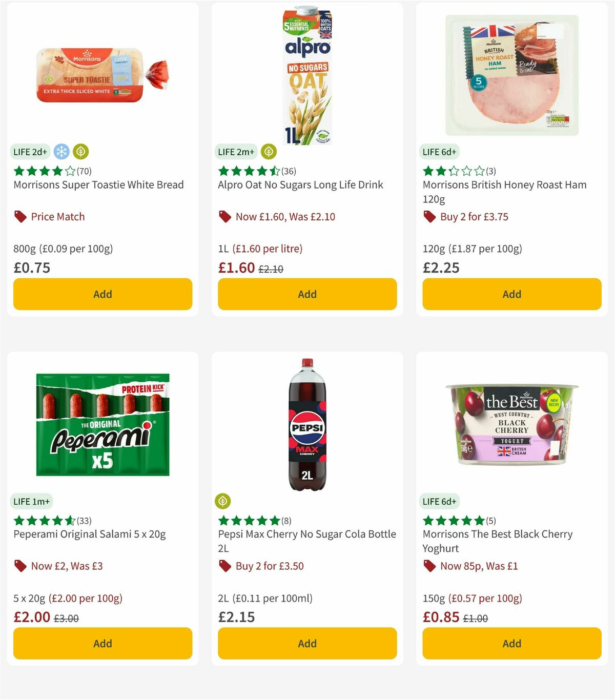Click the red tag icon beside Price Match
Image resolution: width=615 pixels, height=700 pixels.
pyautogui.click(x=20, y=216)
